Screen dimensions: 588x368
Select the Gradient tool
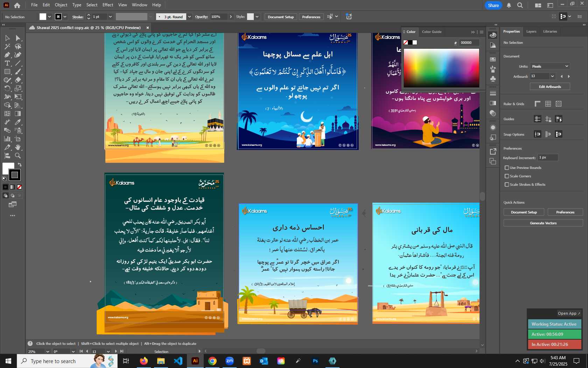[18, 114]
